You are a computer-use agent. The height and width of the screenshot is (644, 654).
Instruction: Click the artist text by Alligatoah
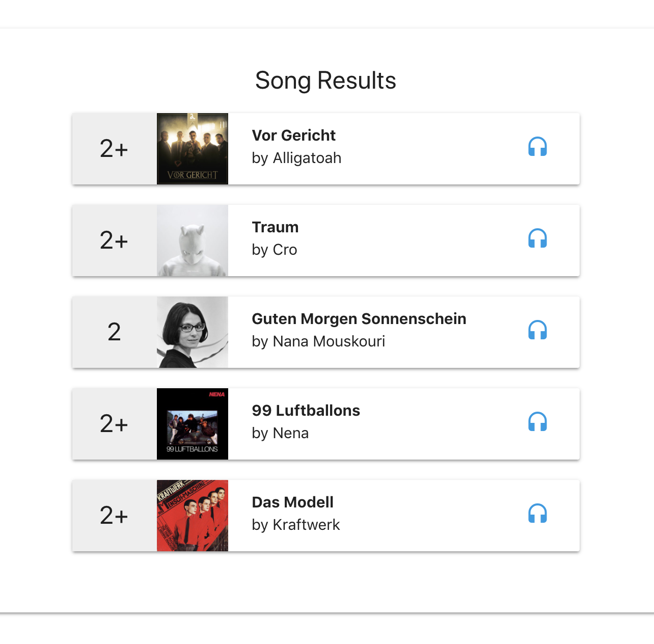pos(296,158)
